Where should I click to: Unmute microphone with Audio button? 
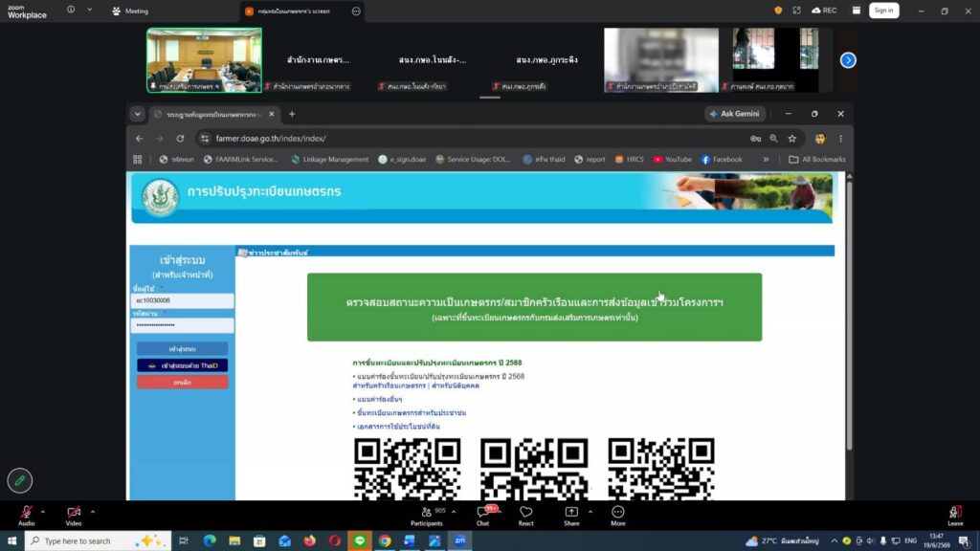26,516
